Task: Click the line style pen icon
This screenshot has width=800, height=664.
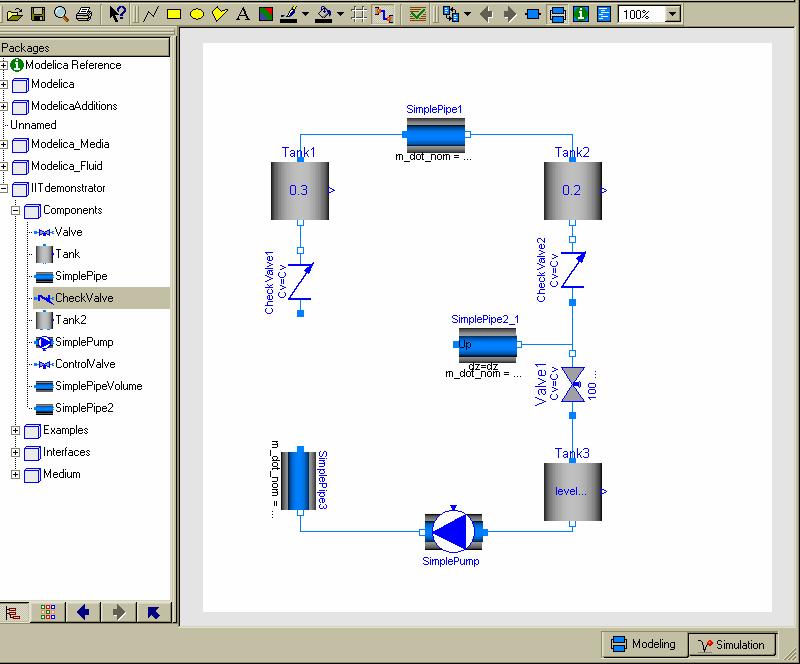Action: tap(289, 14)
